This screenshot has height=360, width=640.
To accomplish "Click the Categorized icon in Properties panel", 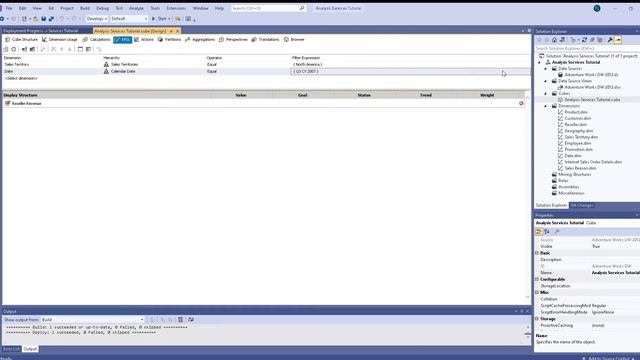I will [539, 232].
